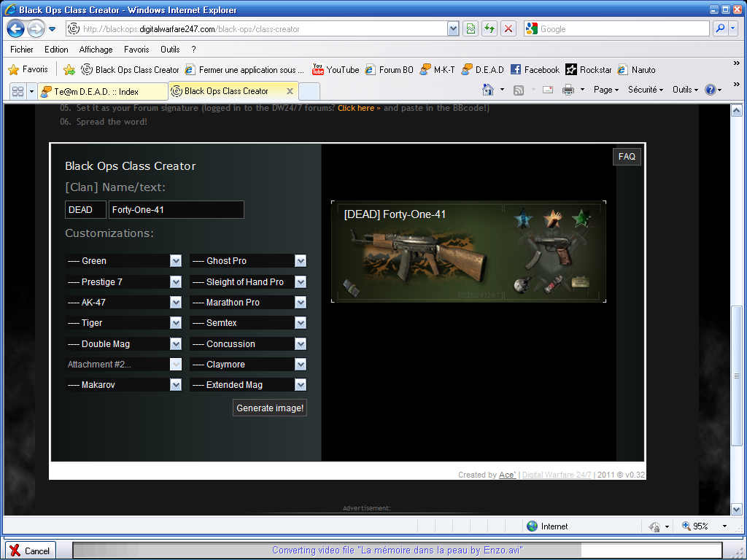Open the ? help menu
Image resolution: width=747 pixels, height=560 pixels.
point(193,50)
